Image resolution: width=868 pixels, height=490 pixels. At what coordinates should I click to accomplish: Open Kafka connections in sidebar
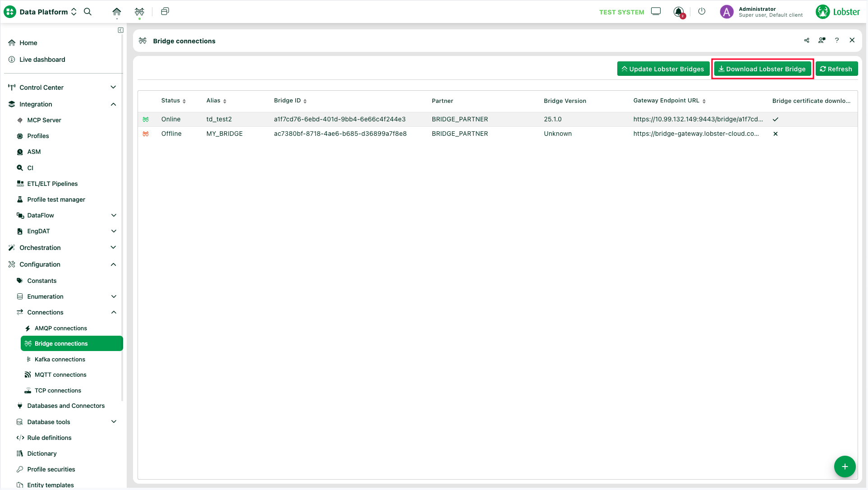pyautogui.click(x=60, y=359)
